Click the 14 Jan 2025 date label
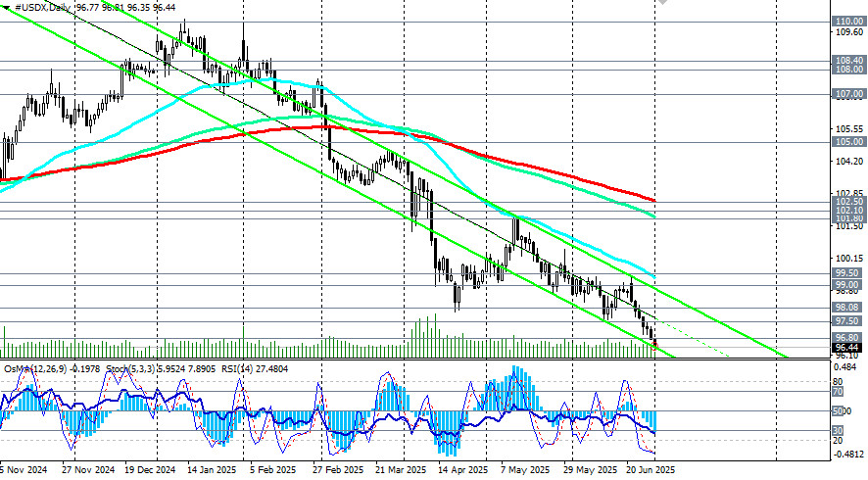This screenshot has height=480, width=868. tap(212, 470)
